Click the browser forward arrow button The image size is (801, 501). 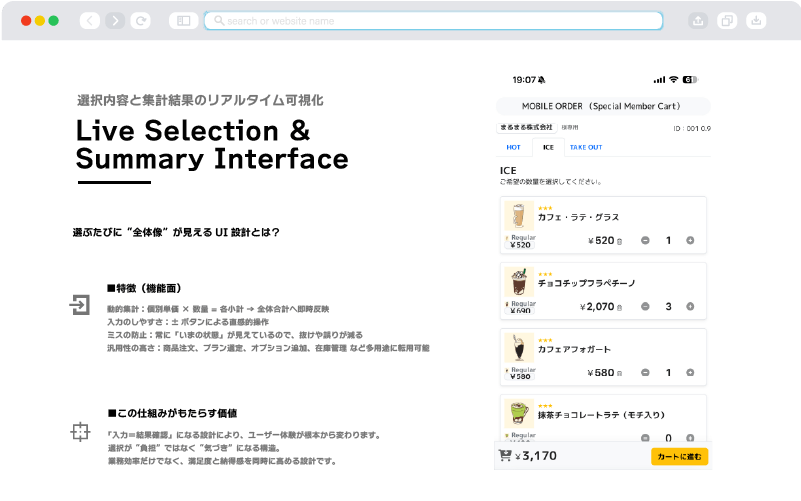pos(115,20)
